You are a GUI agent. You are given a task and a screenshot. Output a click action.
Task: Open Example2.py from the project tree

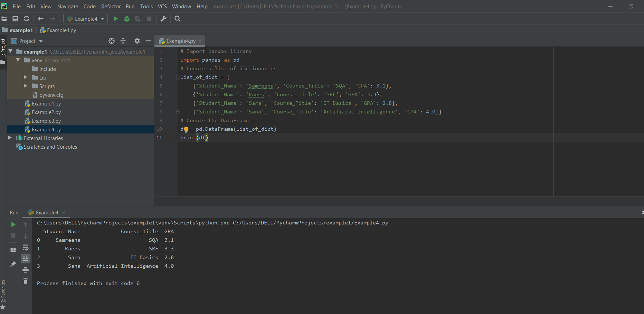pos(46,112)
